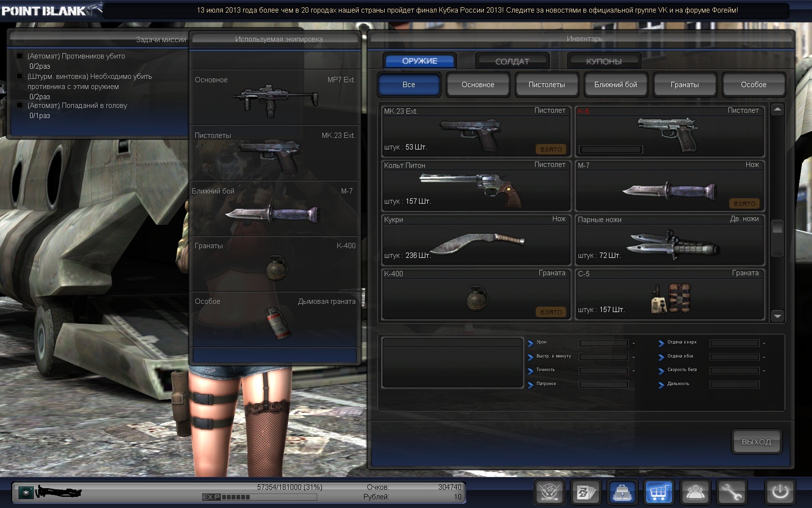
Task: Click the power exit icon
Action: (x=780, y=493)
